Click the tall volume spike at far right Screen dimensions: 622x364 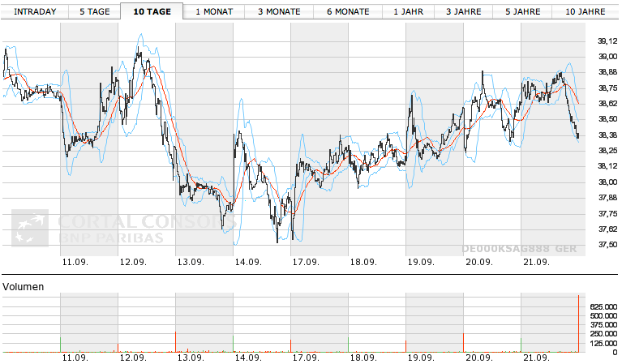(578, 324)
